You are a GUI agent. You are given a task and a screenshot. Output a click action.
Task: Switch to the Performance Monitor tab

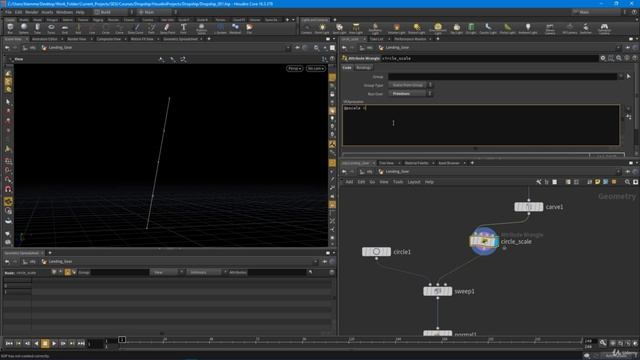410,39
